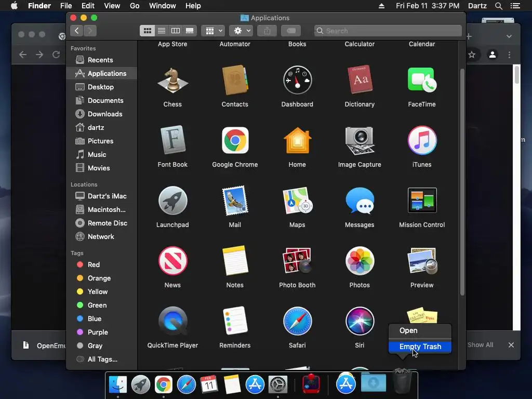Open the FaceTime app icon

pos(422,80)
